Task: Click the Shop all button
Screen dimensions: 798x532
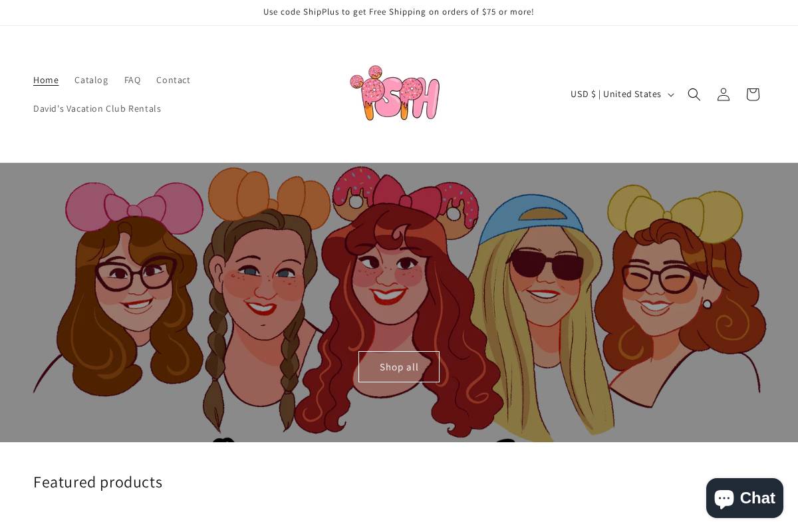Action: pos(398,366)
